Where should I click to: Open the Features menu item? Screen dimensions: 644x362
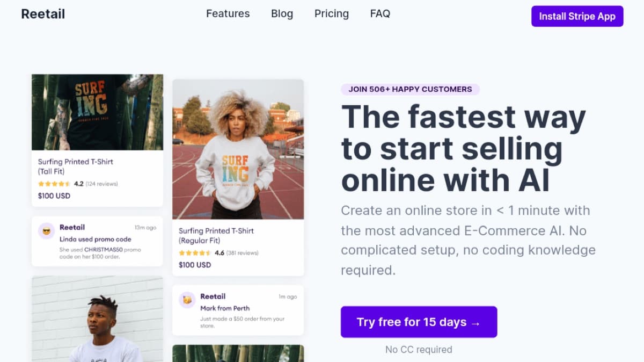tap(228, 14)
